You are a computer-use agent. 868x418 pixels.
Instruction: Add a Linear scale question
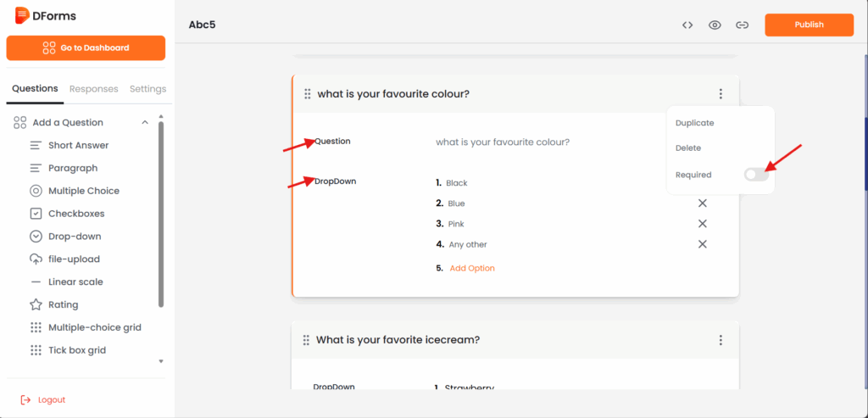pyautogui.click(x=75, y=281)
